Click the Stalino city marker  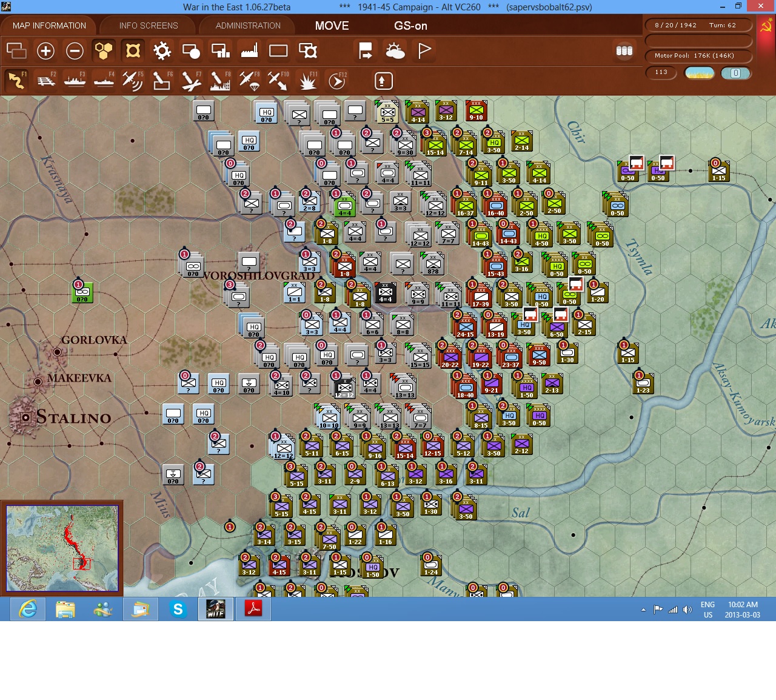[x=25, y=417]
